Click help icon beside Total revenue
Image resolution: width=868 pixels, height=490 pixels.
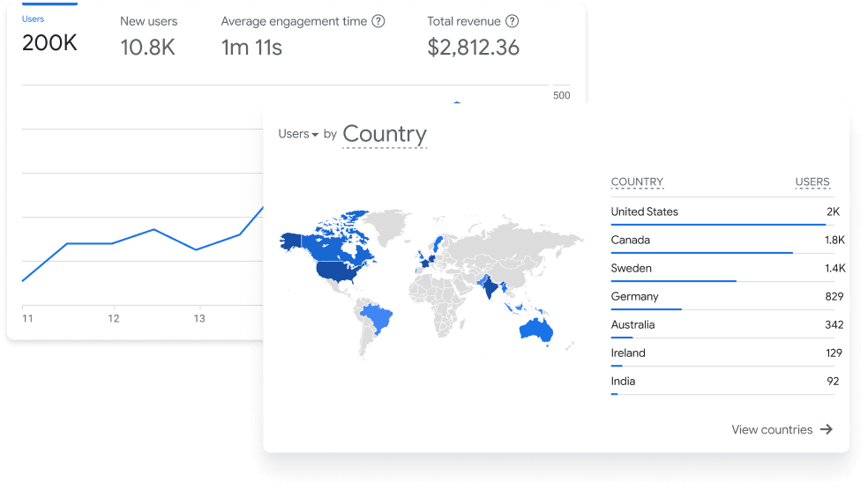tap(512, 21)
